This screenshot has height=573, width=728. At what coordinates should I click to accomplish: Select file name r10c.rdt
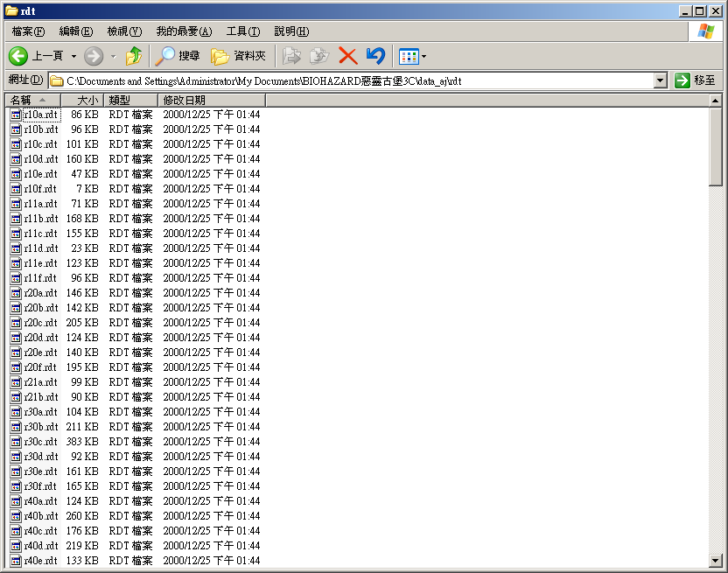[x=40, y=144]
